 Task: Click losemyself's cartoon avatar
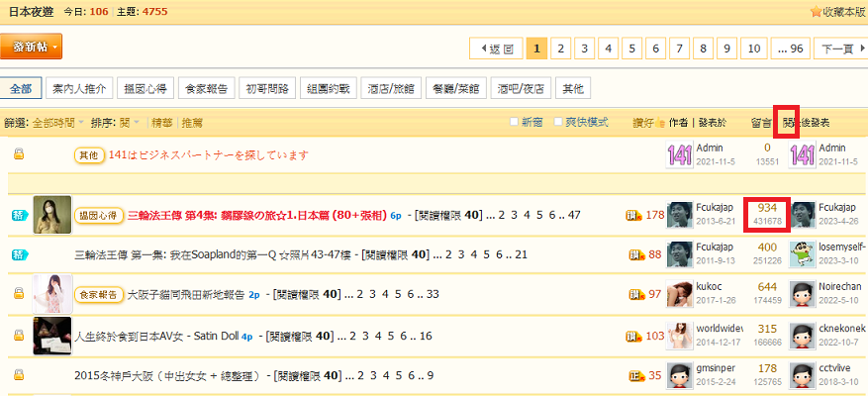tap(802, 254)
